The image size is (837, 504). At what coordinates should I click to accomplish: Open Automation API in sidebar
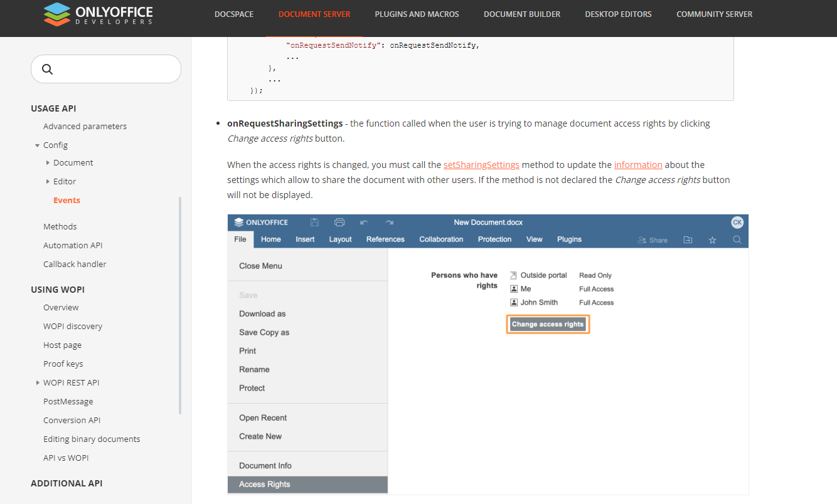click(x=73, y=245)
